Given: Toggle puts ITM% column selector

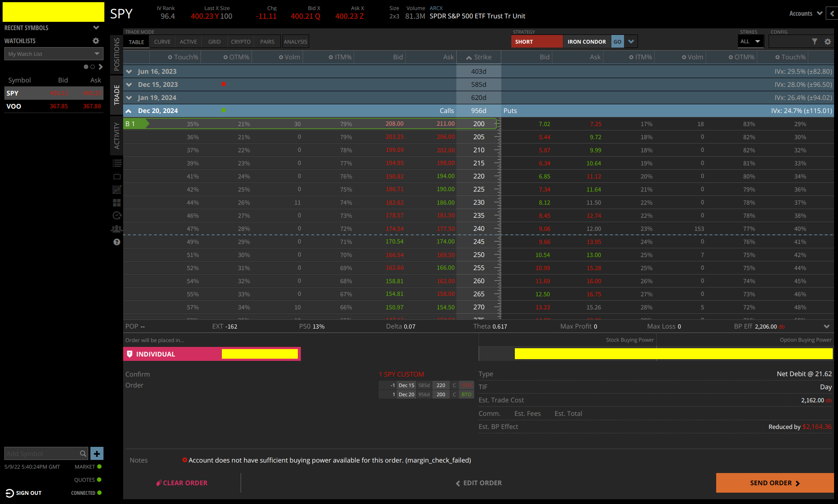Looking at the screenshot, I should pyautogui.click(x=631, y=57).
